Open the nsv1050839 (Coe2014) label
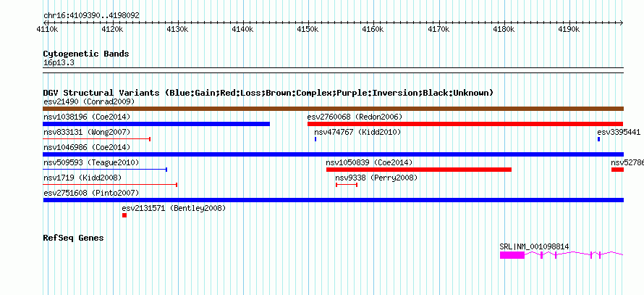The height and width of the screenshot is (295, 644). point(369,162)
